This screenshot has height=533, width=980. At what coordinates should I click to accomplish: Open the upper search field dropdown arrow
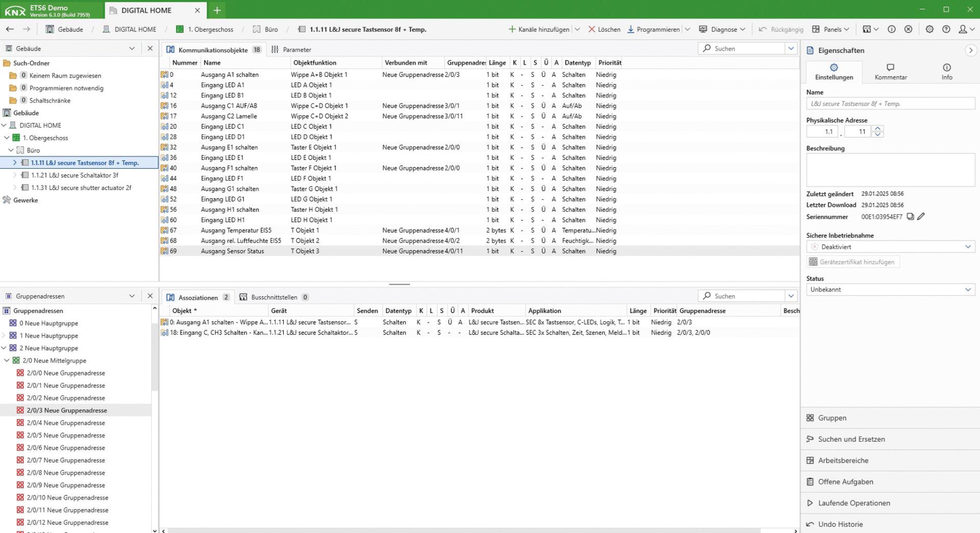791,48
